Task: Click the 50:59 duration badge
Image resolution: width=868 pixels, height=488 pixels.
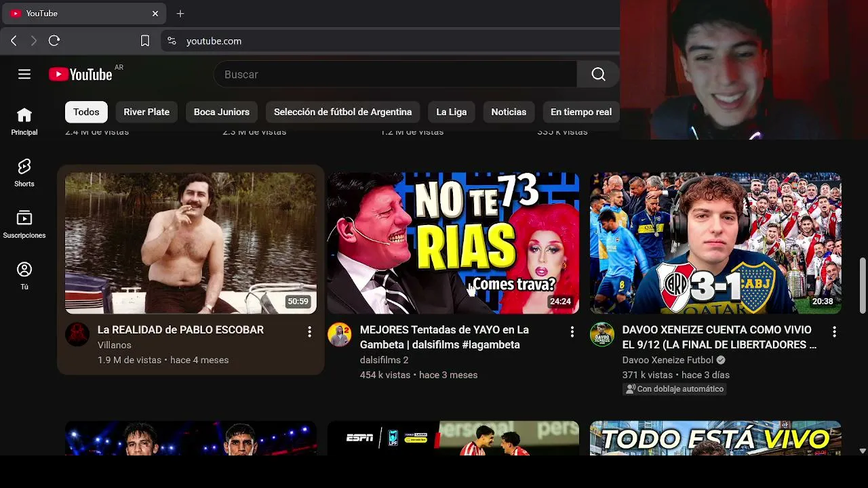Action: [298, 302]
